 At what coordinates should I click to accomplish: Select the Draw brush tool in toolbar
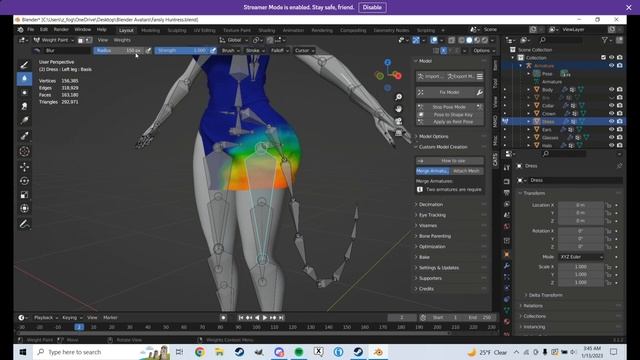click(x=24, y=65)
